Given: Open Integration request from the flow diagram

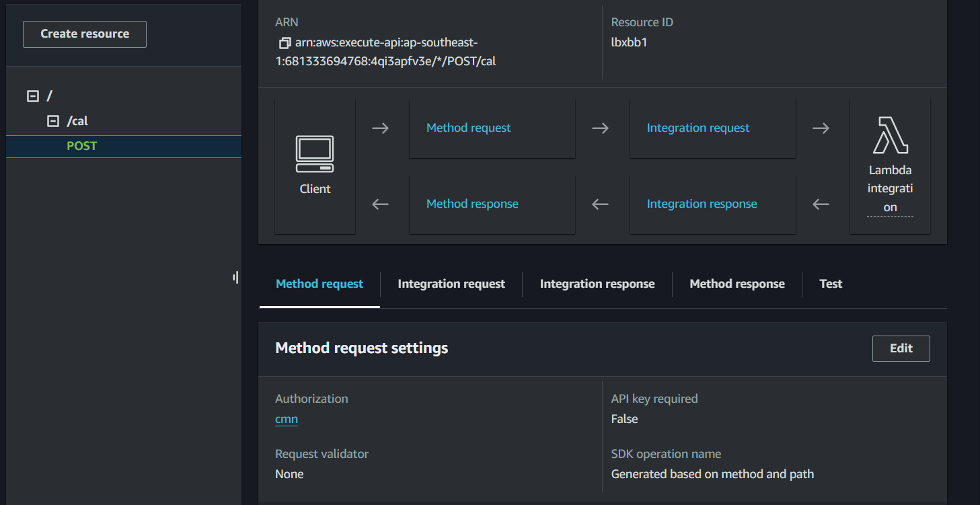Looking at the screenshot, I should point(698,127).
